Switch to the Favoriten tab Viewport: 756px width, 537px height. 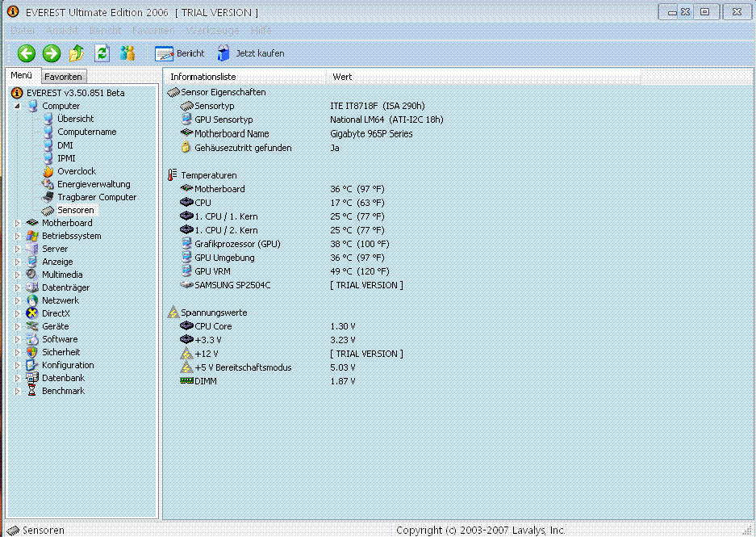point(63,76)
